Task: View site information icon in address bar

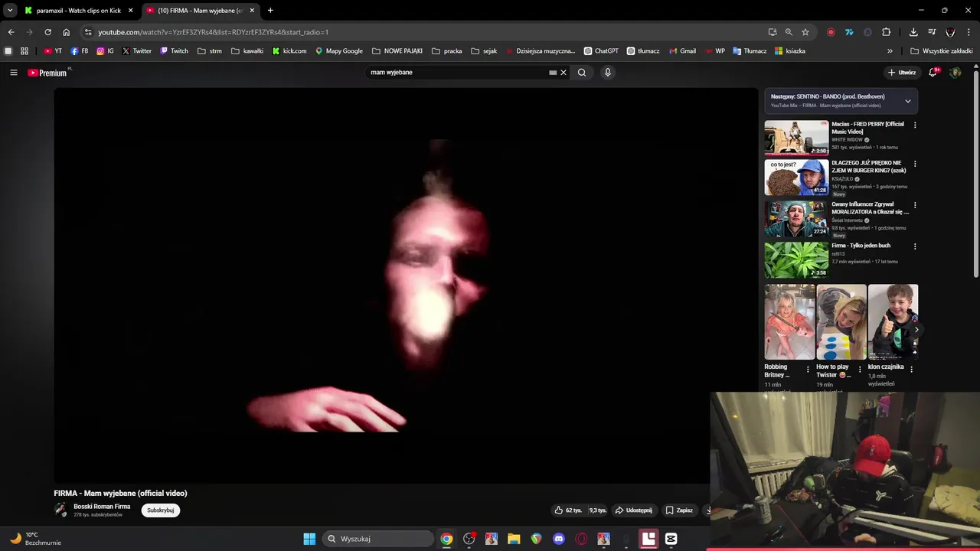Action: tap(88, 32)
